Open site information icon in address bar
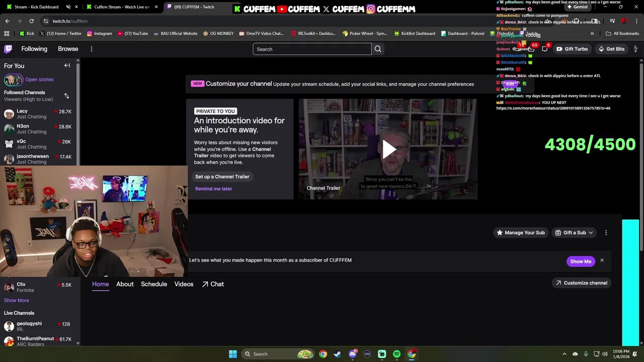The width and height of the screenshot is (644, 362). click(x=46, y=21)
